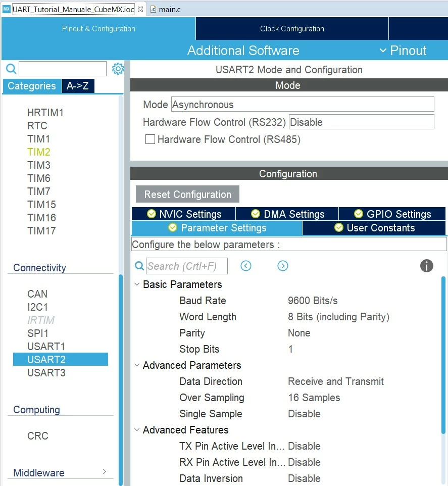Click Over Sampling value 16 Samples
Image resolution: width=448 pixels, height=486 pixels.
tap(314, 398)
